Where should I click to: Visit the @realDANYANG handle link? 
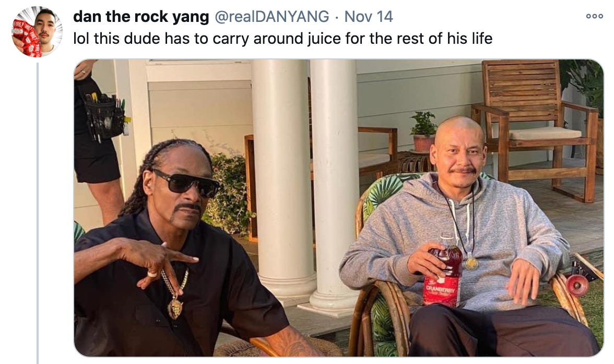[x=271, y=16]
